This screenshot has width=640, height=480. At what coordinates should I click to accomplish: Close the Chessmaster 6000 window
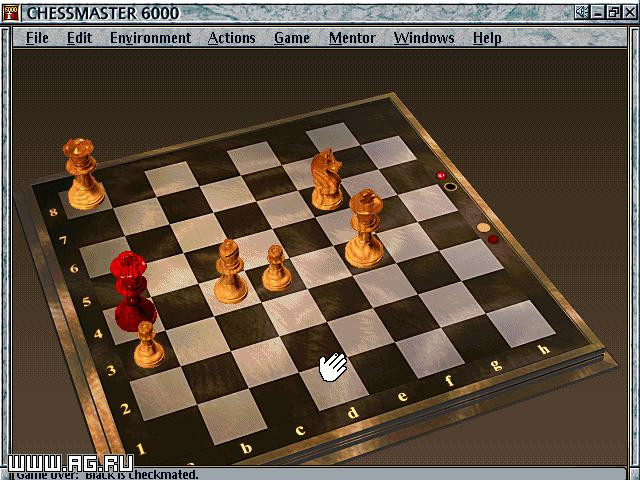pyautogui.click(x=629, y=13)
